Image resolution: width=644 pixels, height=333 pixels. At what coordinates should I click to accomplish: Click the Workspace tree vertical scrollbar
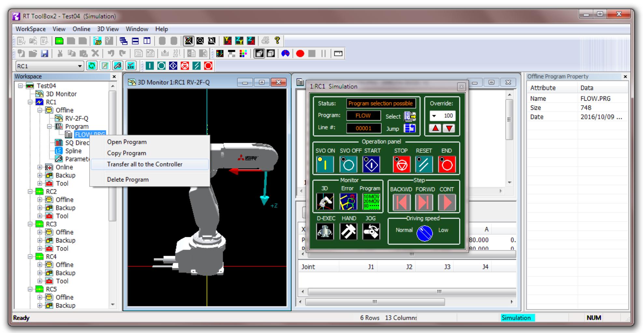pos(113,156)
